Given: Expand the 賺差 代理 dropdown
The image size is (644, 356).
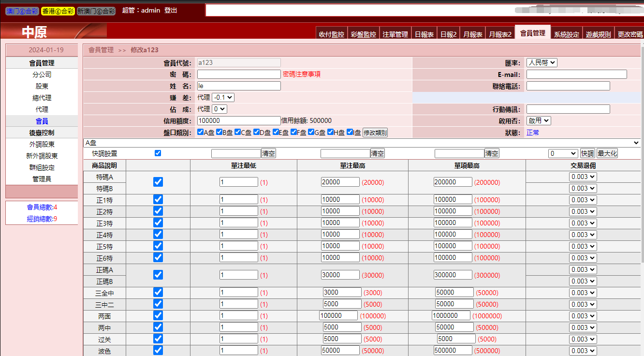Looking at the screenshot, I should (x=223, y=97).
